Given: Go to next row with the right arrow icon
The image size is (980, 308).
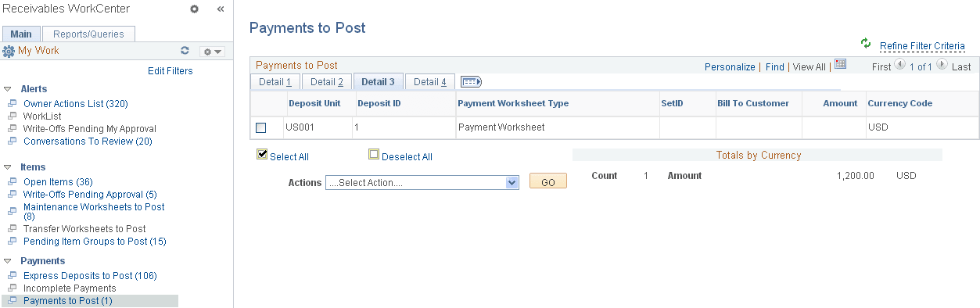Looking at the screenshot, I should point(942,65).
